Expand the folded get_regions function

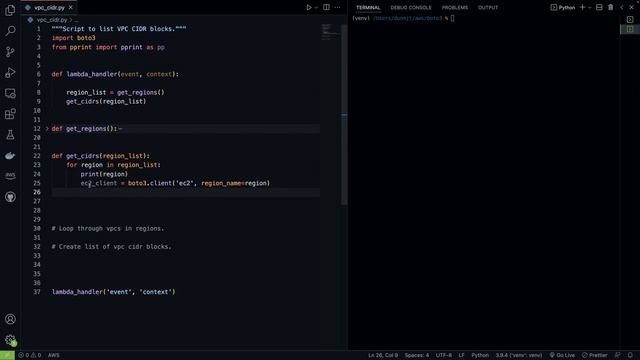click(x=47, y=129)
